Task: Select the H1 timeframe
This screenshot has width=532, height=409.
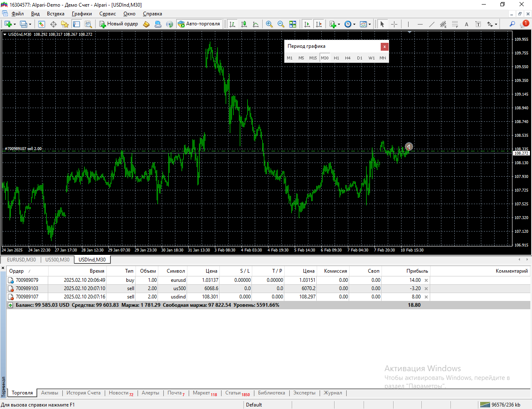Action: (x=336, y=58)
